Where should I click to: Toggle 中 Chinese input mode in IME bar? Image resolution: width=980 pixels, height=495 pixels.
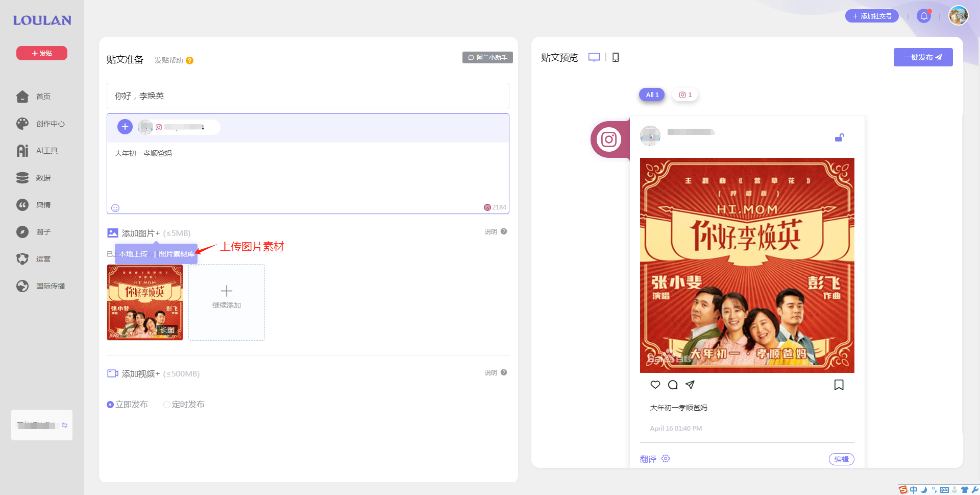[x=914, y=490]
